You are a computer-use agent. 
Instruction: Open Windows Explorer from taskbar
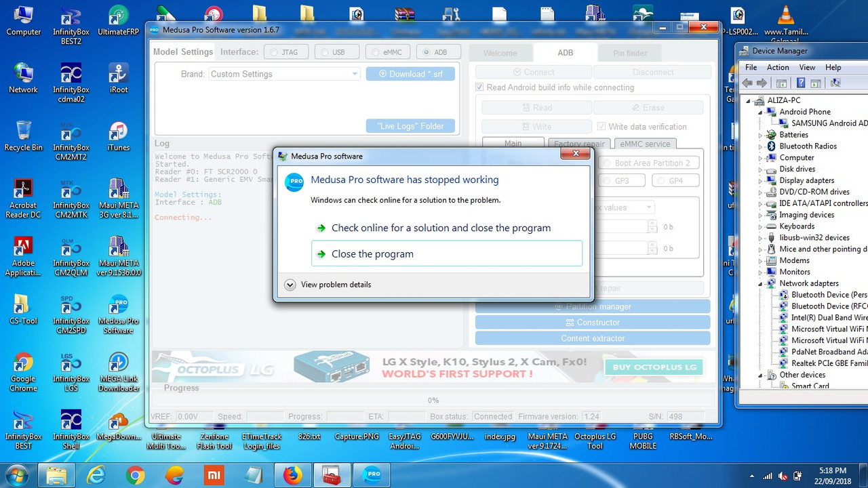pyautogui.click(x=57, y=475)
